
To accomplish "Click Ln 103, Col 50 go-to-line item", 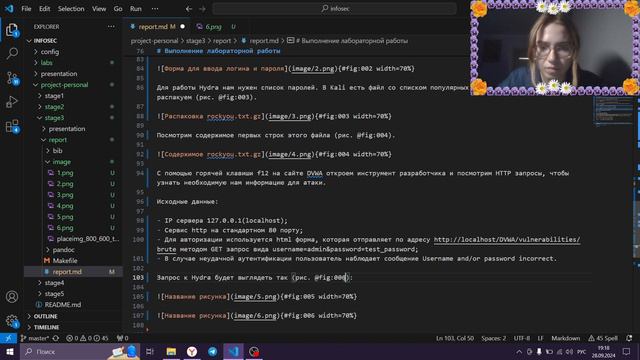I will (455, 338).
